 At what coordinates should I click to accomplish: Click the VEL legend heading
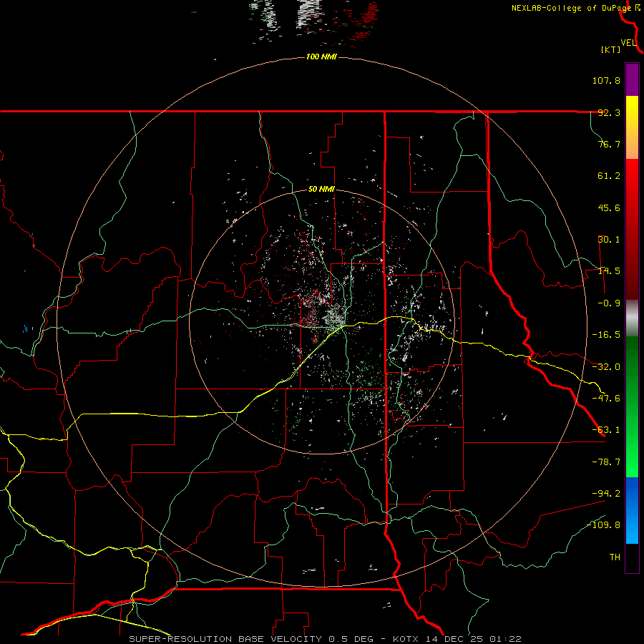(x=628, y=42)
